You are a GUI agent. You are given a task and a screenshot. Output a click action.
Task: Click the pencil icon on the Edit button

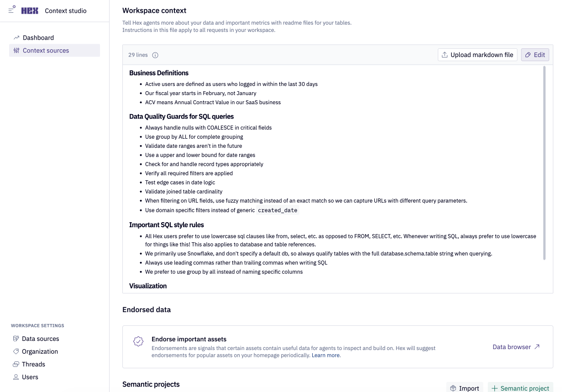529,54
